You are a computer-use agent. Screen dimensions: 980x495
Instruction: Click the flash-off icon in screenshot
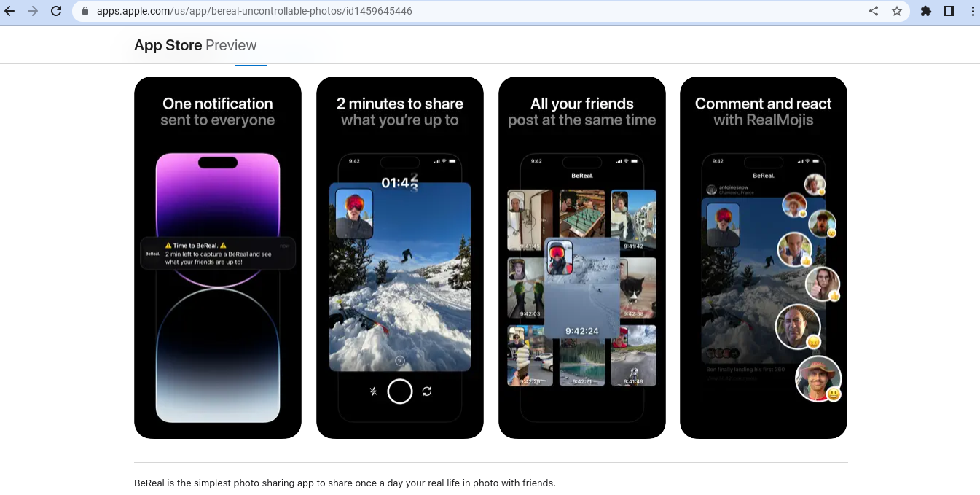(x=374, y=391)
